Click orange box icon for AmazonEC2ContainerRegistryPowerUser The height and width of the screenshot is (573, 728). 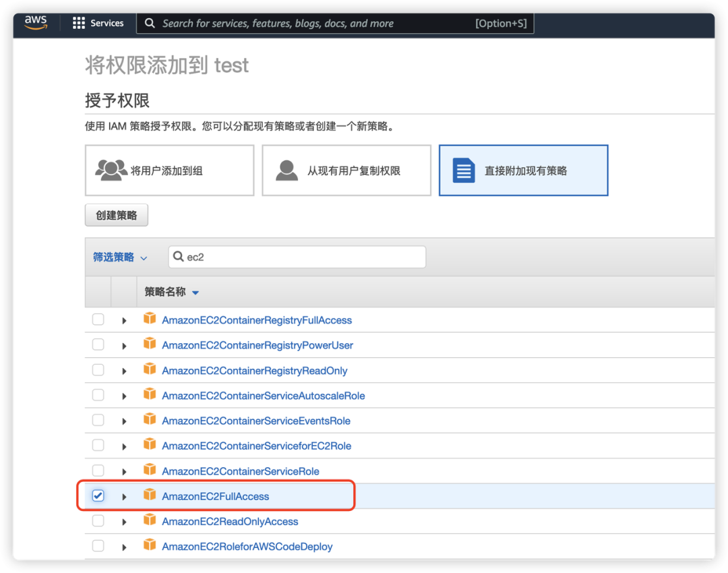tap(150, 343)
